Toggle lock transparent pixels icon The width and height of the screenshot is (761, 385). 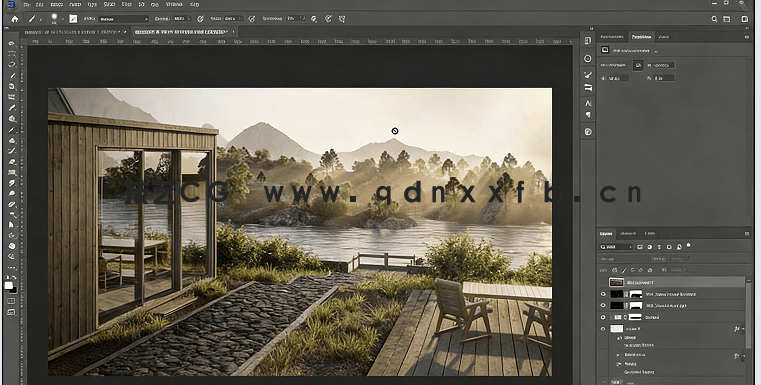pyautogui.click(x=615, y=270)
